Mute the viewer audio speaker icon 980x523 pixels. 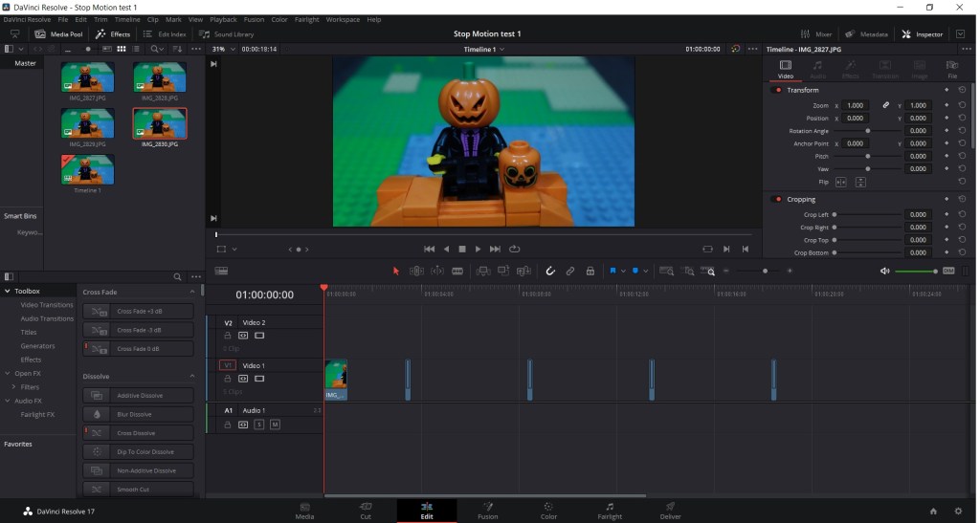point(884,271)
